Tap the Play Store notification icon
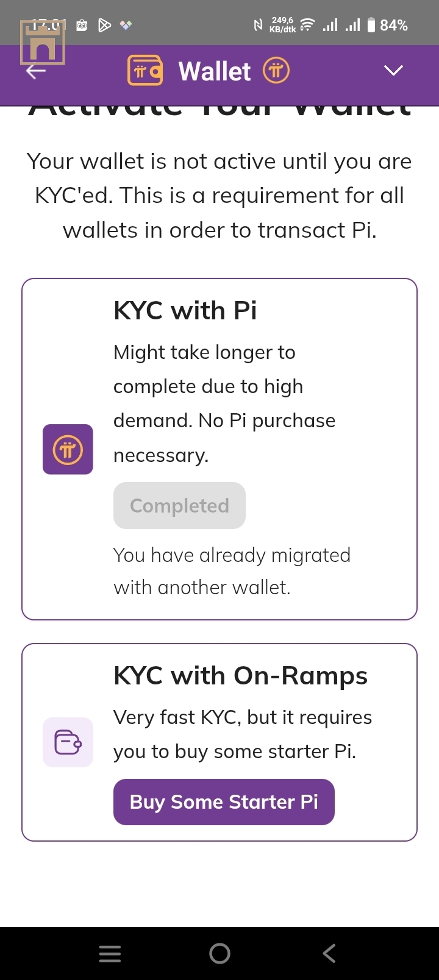 104,25
